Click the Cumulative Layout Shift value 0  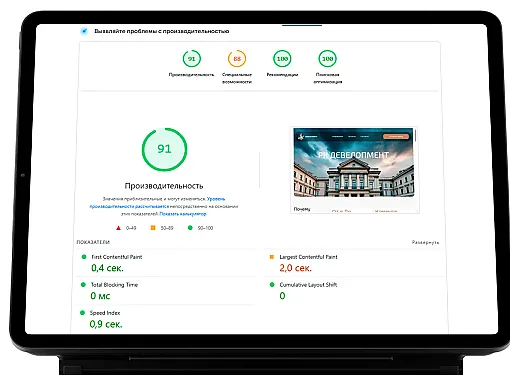pyautogui.click(x=282, y=296)
